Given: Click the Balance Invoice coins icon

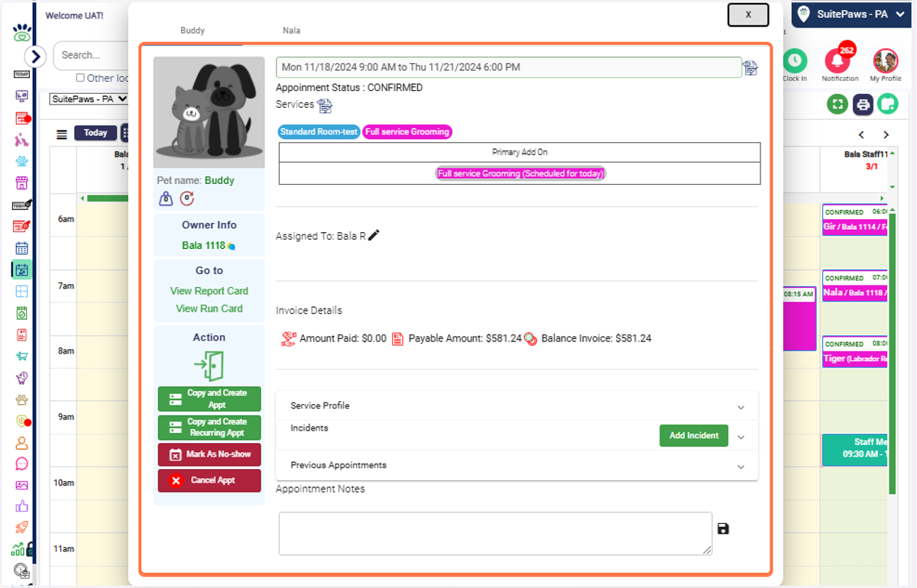Looking at the screenshot, I should tap(530, 339).
